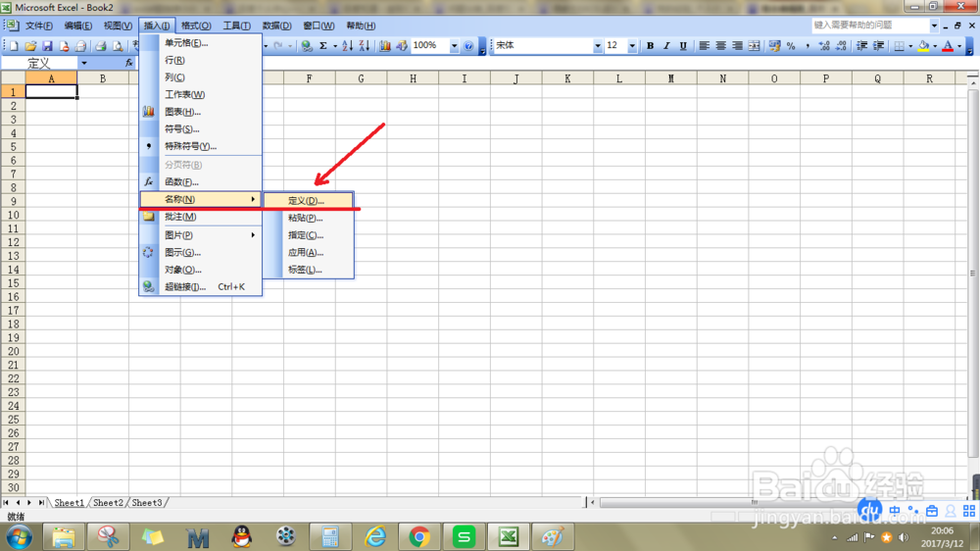Increase indent
Image resolution: width=980 pixels, height=551 pixels.
pos(878,46)
